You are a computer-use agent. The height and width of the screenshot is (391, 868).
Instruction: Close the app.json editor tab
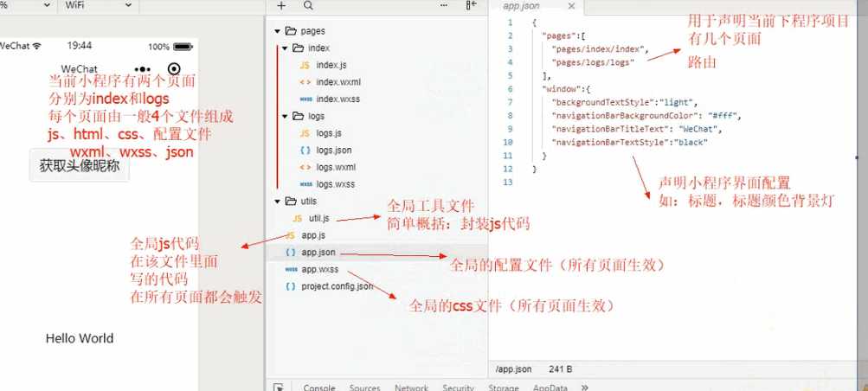[x=572, y=6]
